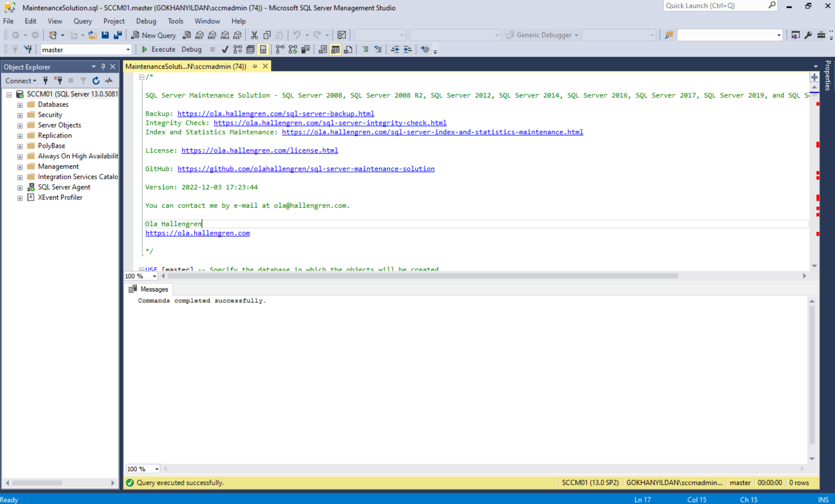Click the Cut scissors icon

point(254,35)
